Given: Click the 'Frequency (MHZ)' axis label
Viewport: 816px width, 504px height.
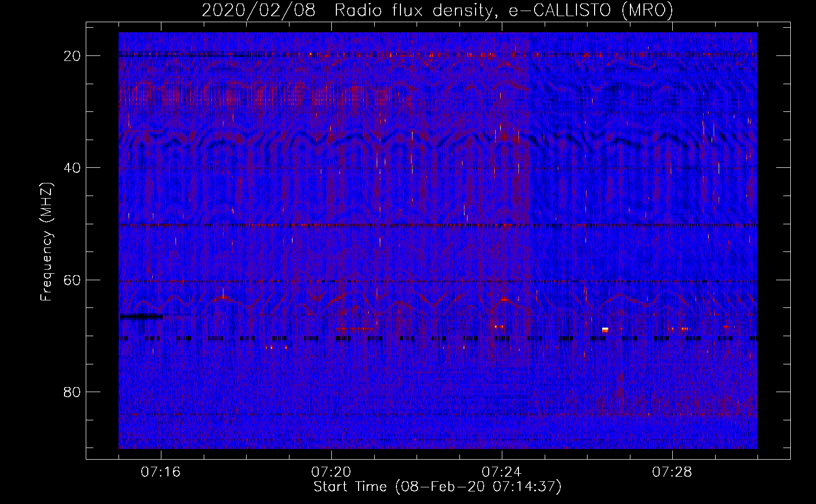Looking at the screenshot, I should [x=46, y=242].
